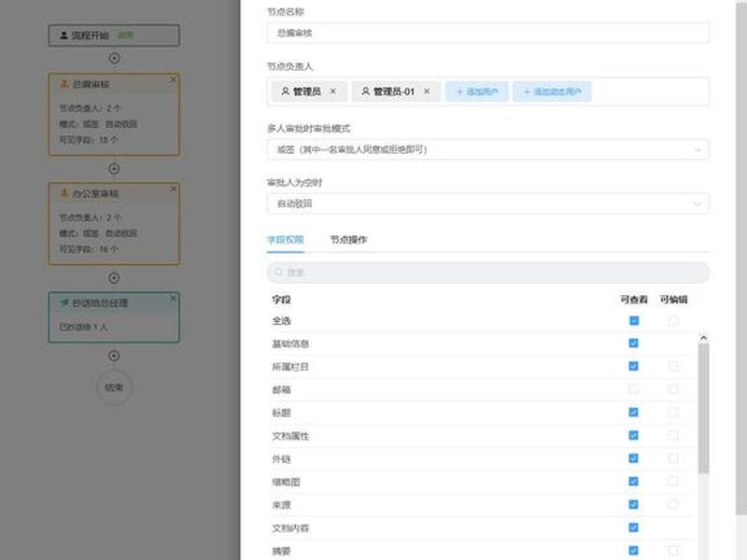747x560 pixels.
Task: Open 审批人为空时 dropdown showing 自动驳回
Action: coord(487,203)
